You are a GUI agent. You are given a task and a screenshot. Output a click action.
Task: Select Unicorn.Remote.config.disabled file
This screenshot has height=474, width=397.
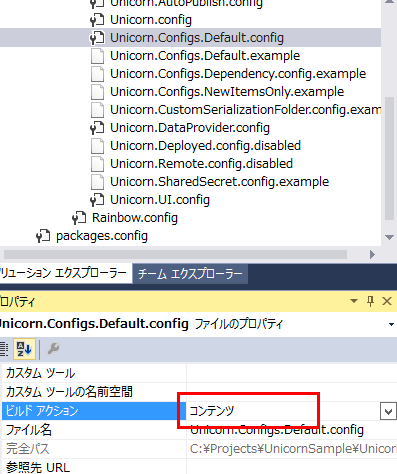tap(201, 164)
